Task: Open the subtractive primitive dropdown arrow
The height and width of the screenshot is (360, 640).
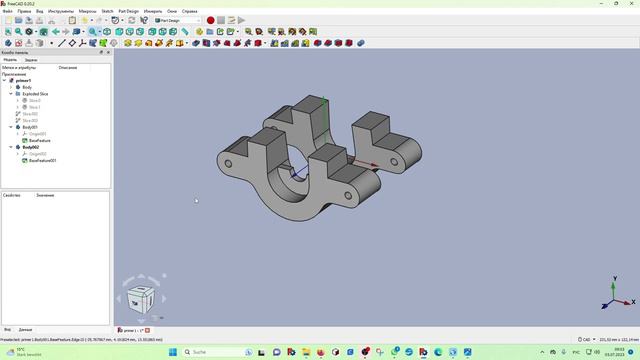Action: tap(265, 43)
